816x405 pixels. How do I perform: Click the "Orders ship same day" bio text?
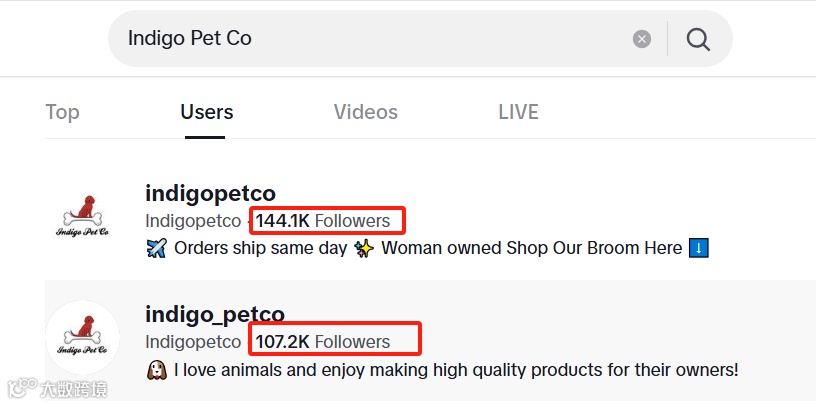click(x=262, y=248)
